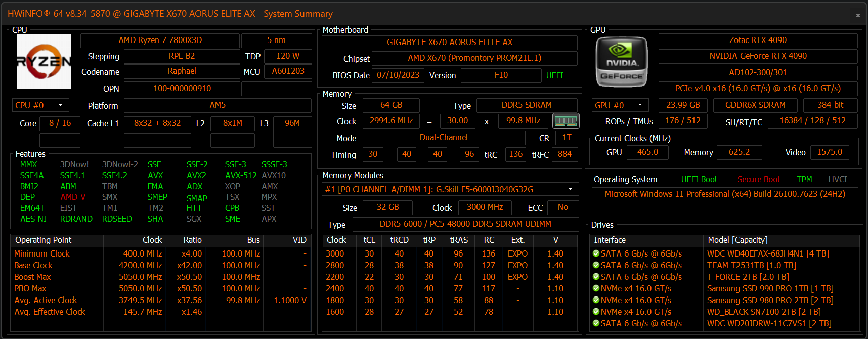868x339 pixels.
Task: Click the NVIDIA GeForce logo image
Action: (x=622, y=62)
